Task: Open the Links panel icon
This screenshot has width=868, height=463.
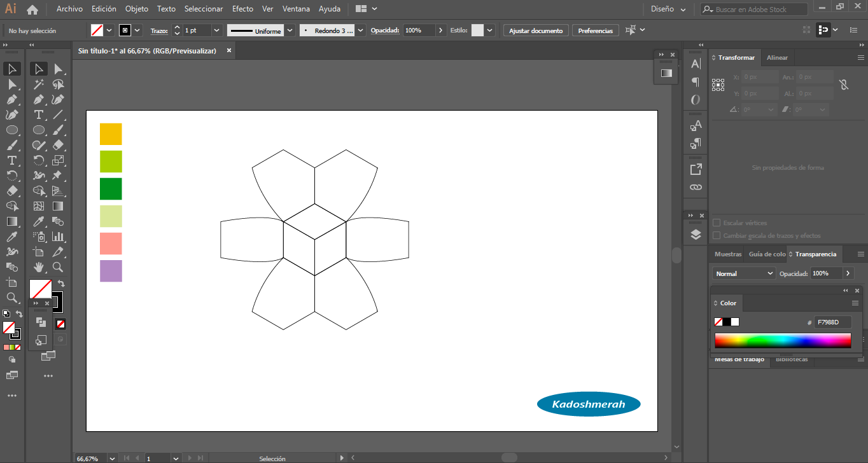Action: pos(696,188)
